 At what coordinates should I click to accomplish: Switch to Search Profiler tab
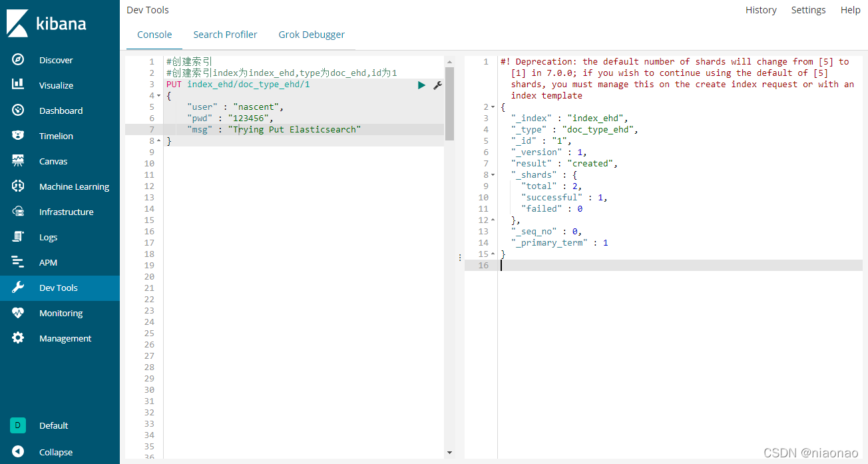pos(225,35)
